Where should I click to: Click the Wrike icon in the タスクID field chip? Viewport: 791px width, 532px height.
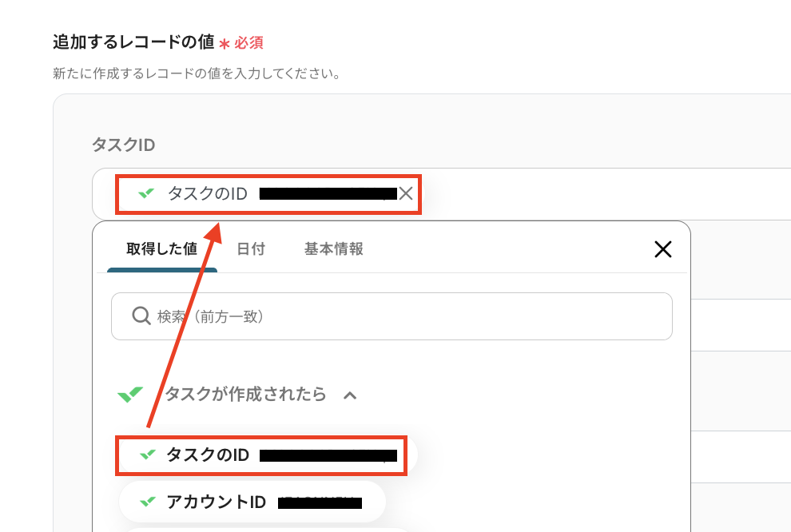(x=145, y=193)
